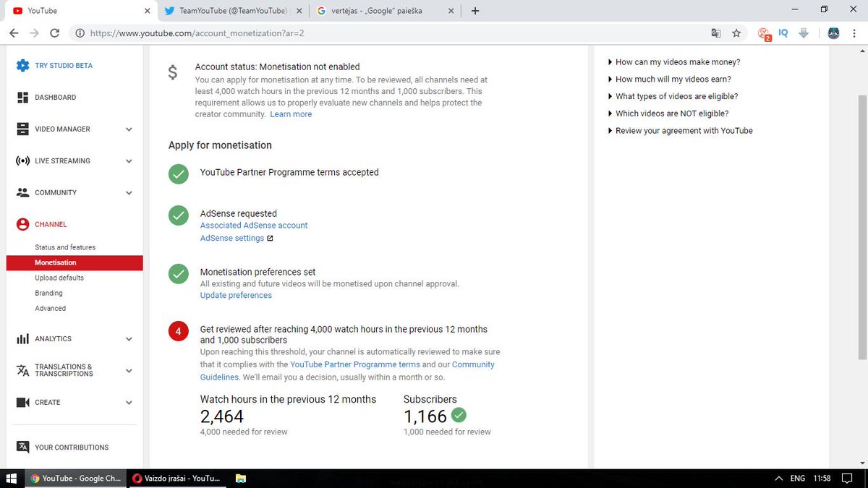Viewport: 868px width, 488px height.
Task: Click Google Translate icon in address bar
Action: tap(715, 33)
